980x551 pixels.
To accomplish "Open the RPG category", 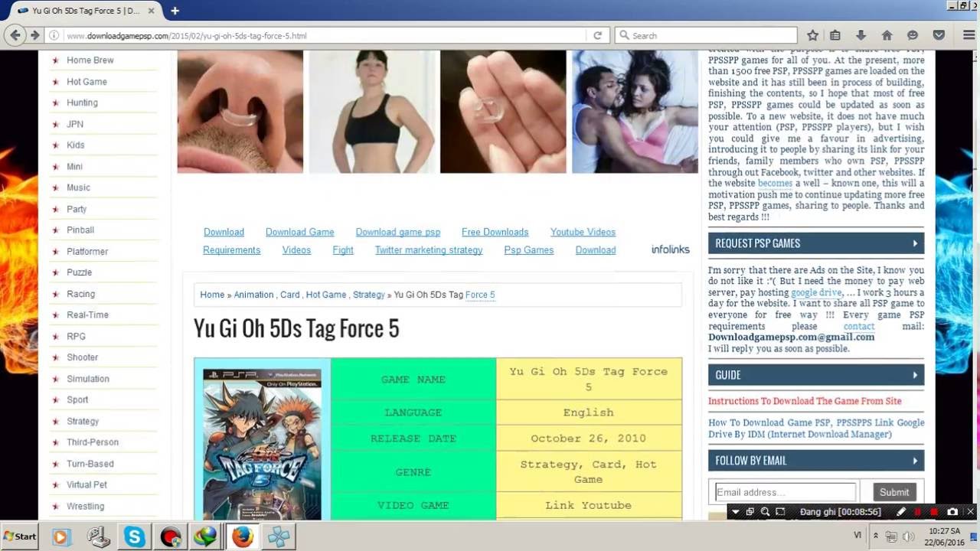I will pyautogui.click(x=76, y=337).
